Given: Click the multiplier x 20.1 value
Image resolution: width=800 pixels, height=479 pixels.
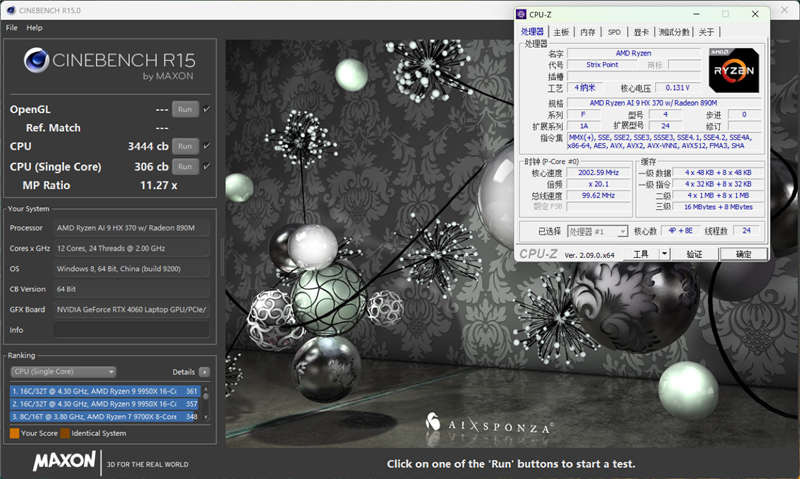Looking at the screenshot, I should point(598,184).
